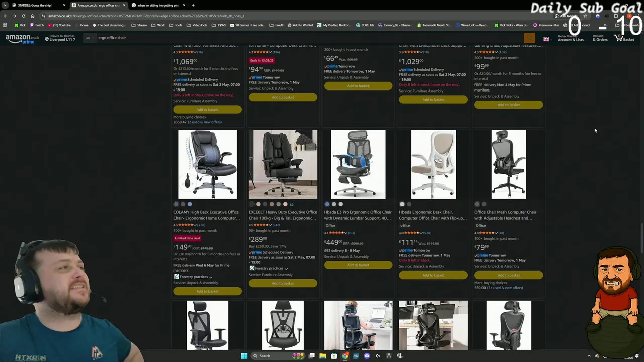Open the Work bookmarks folder
This screenshot has width=644, height=362.
158,25
